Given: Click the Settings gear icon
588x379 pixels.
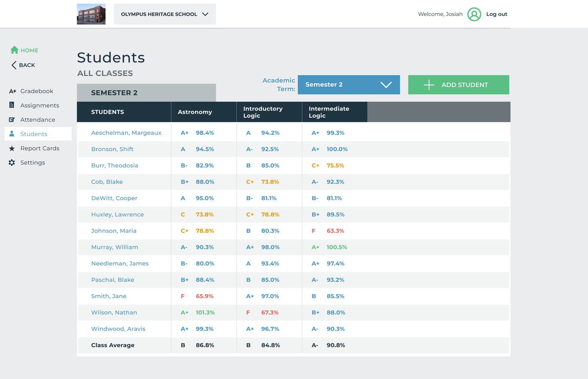Looking at the screenshot, I should point(12,163).
